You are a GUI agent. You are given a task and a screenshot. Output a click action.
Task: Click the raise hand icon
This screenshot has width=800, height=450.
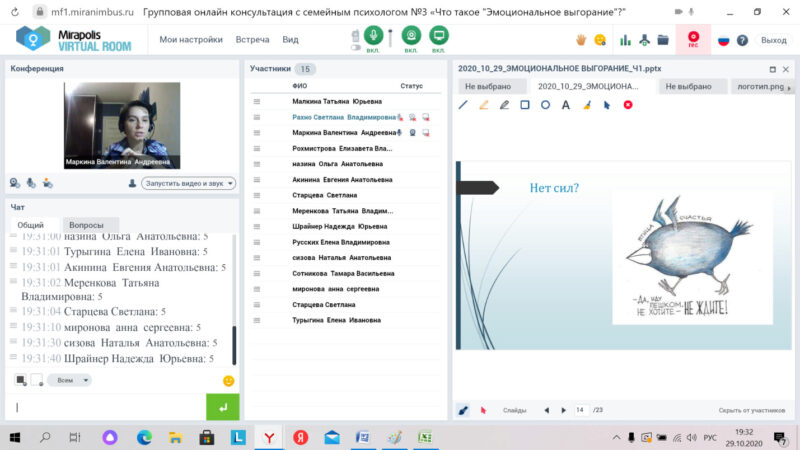click(x=581, y=40)
